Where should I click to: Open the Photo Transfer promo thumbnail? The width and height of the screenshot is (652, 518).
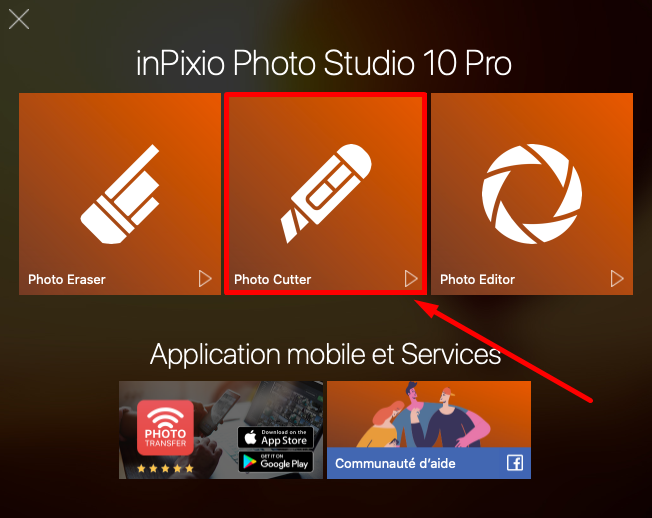pos(221,430)
